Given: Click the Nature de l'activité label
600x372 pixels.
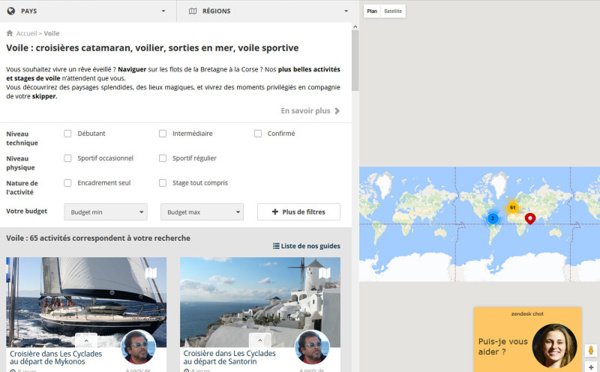Looking at the screenshot, I should pyautogui.click(x=22, y=188).
